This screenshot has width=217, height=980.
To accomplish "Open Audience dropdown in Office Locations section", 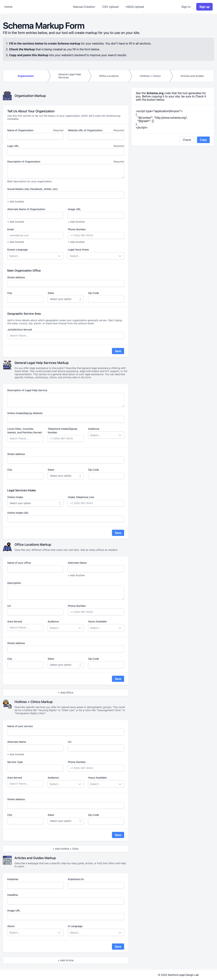I will click(66, 628).
